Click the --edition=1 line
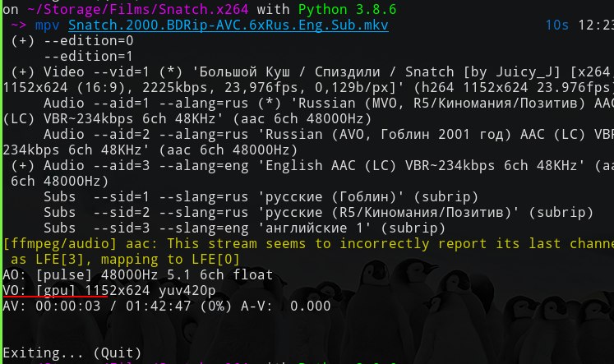This screenshot has width=614, height=364. [89, 57]
